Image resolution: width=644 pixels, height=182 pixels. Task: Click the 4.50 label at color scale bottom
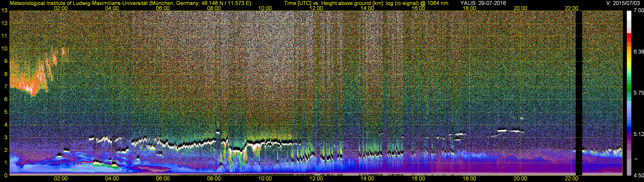pyautogui.click(x=638, y=176)
